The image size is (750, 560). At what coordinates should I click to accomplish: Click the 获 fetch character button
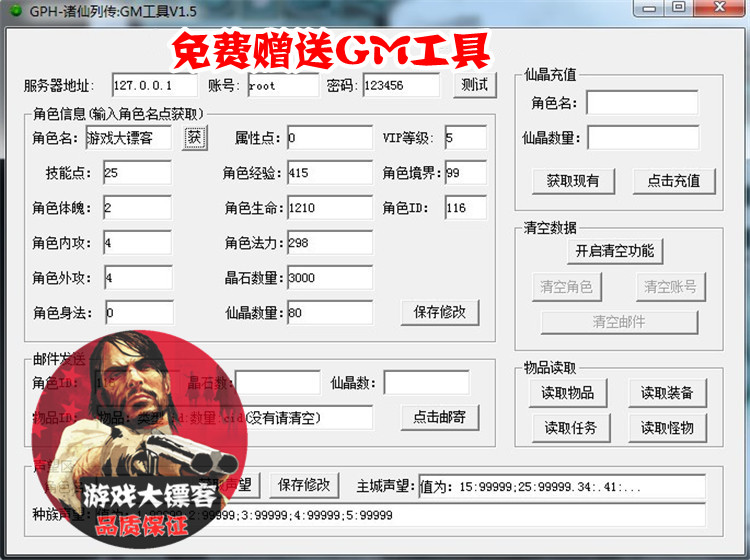(x=194, y=138)
